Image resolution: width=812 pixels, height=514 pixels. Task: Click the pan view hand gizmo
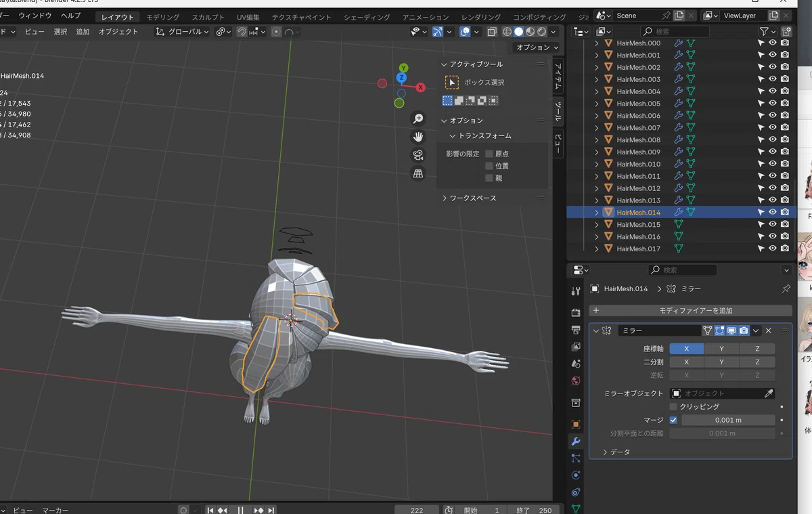click(418, 137)
